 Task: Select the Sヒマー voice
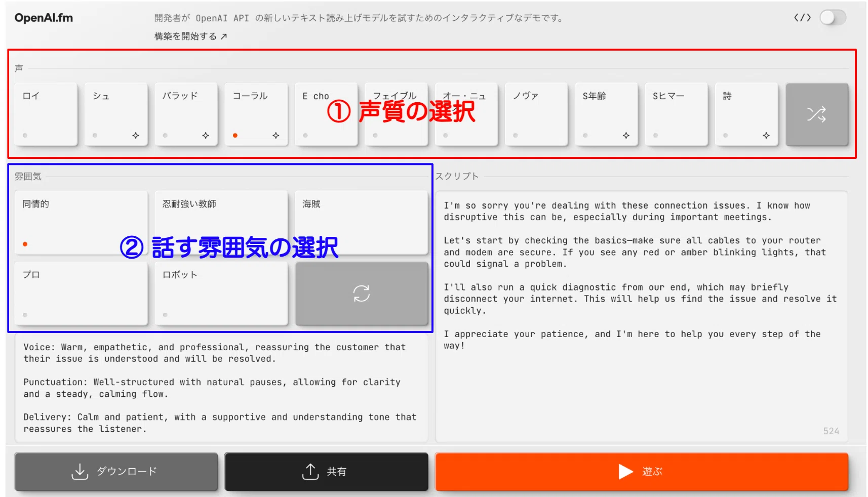[x=677, y=114]
